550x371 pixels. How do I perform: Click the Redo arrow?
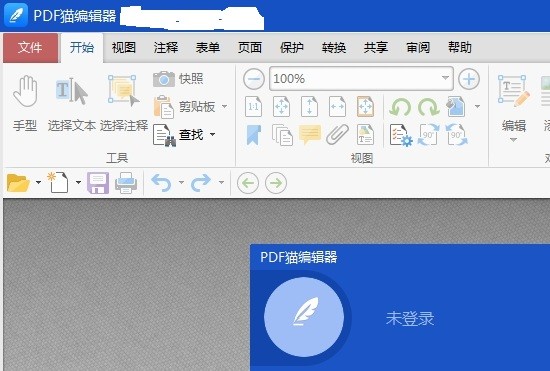[201, 183]
